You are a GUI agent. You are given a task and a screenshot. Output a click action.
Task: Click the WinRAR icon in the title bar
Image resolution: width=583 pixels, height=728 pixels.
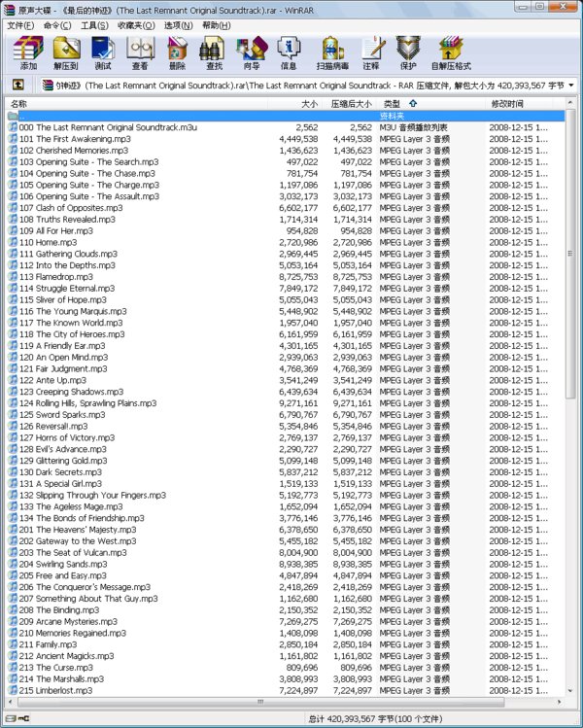pos(9,10)
